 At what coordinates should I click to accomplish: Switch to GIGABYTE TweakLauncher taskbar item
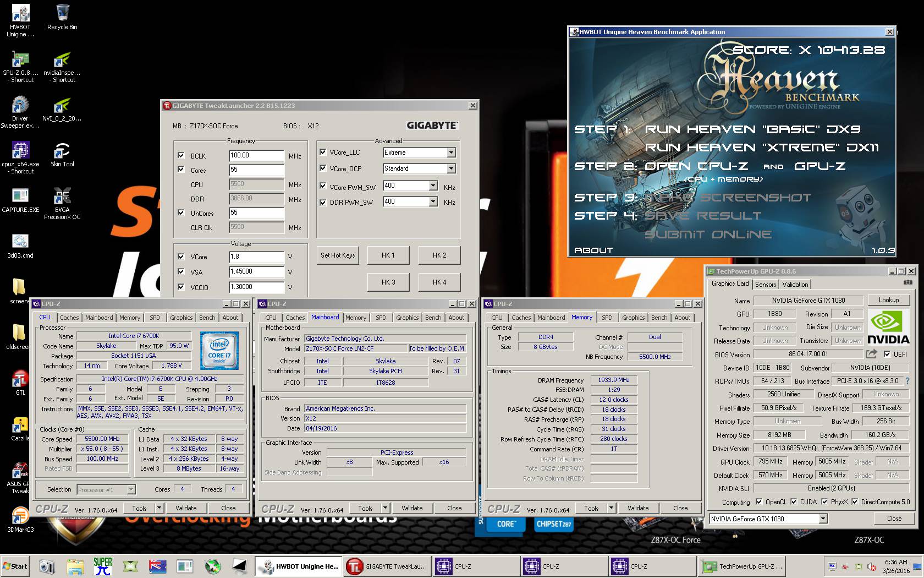[x=387, y=566]
